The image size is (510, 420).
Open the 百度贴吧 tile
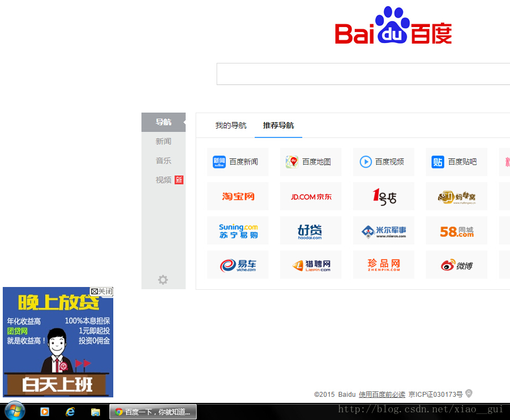(x=456, y=162)
